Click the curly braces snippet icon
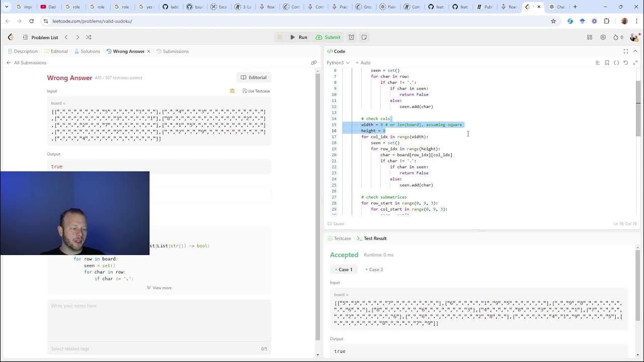644x362 pixels. pyautogui.click(x=616, y=63)
